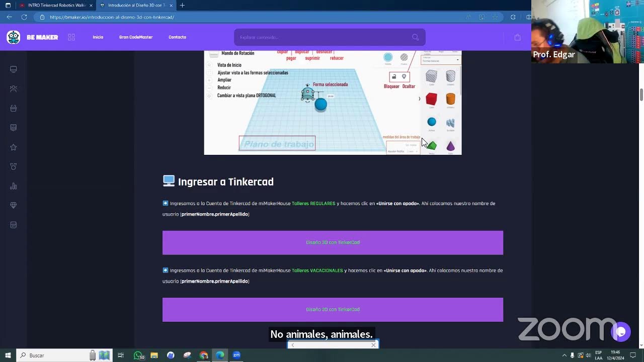Click the Be Maker robot logo
This screenshot has width=644, height=362.
pyautogui.click(x=14, y=37)
